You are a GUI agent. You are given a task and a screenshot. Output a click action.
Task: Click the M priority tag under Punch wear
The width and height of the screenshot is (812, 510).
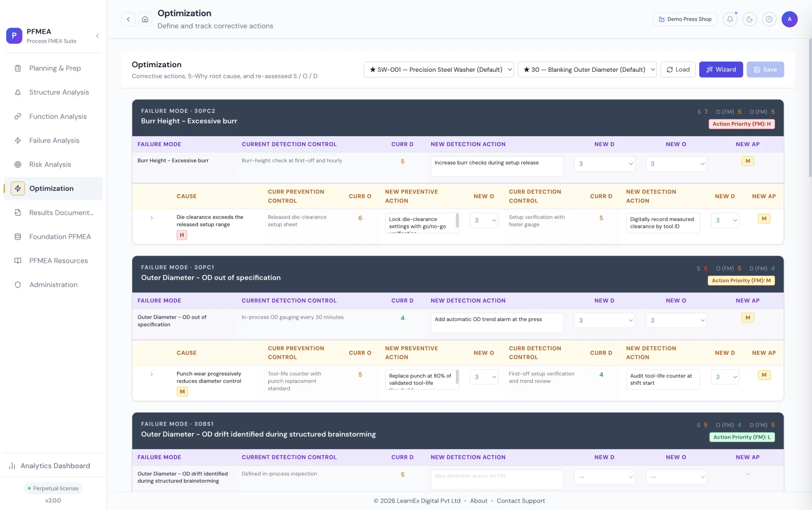pos(182,392)
